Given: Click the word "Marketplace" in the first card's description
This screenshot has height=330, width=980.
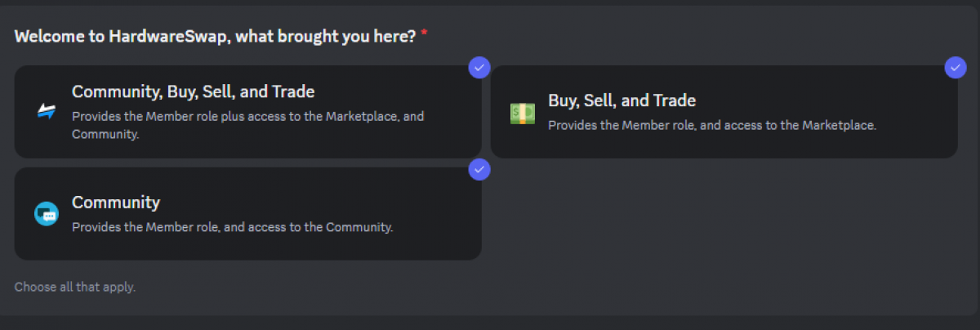Looking at the screenshot, I should click(362, 116).
